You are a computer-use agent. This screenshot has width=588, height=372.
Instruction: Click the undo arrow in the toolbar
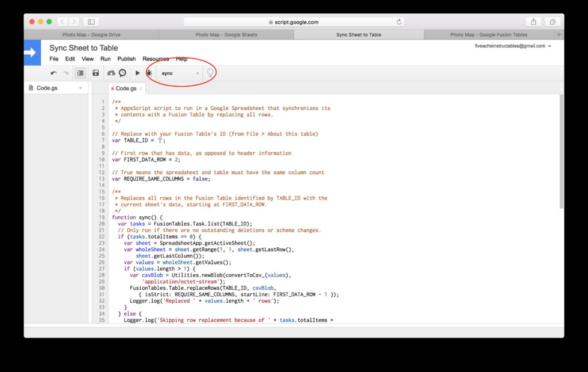54,73
